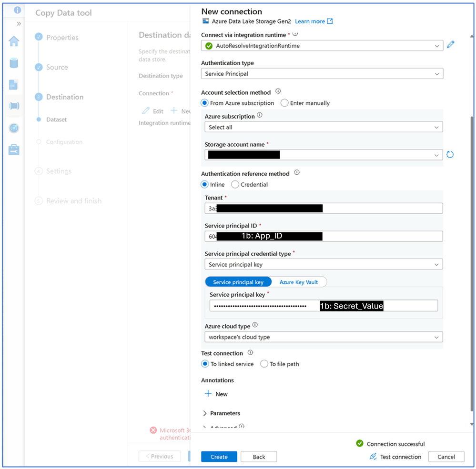Image resolution: width=476 pixels, height=469 pixels.
Task: Select To linked service test option
Action: point(205,364)
